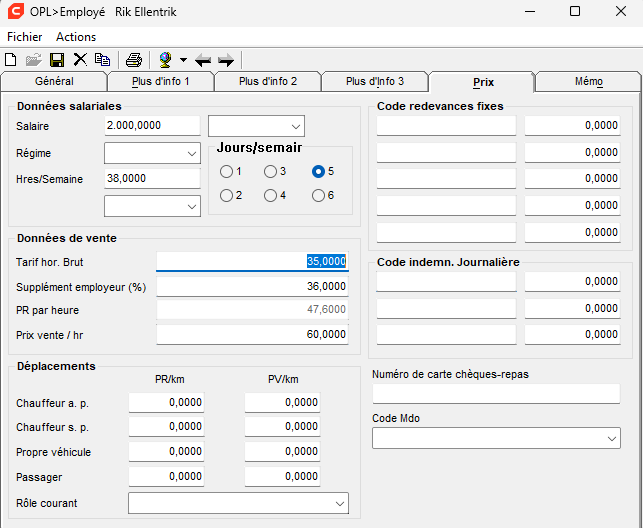Switch to the Mémo tab
The height and width of the screenshot is (528, 643).
(588, 81)
